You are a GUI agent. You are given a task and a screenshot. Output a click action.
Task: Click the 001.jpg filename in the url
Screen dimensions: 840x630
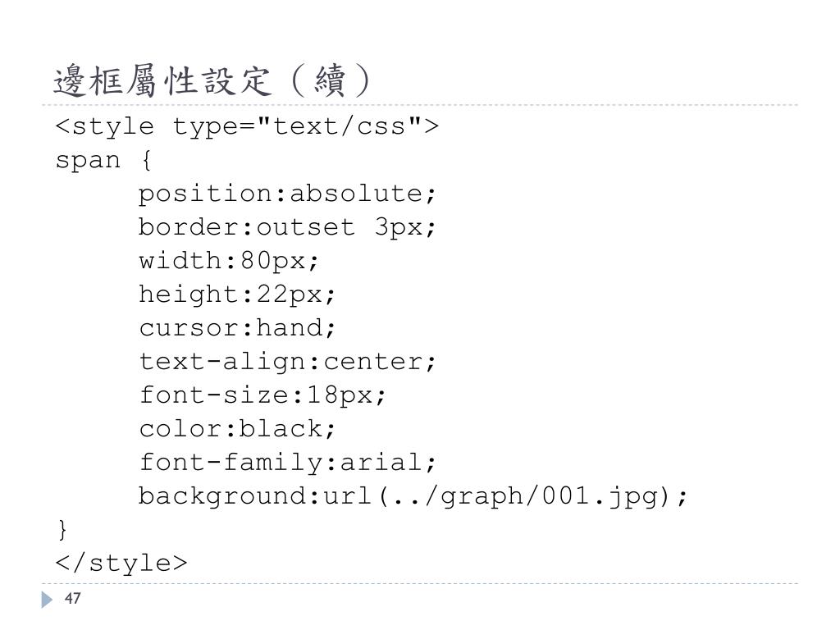pos(600,496)
